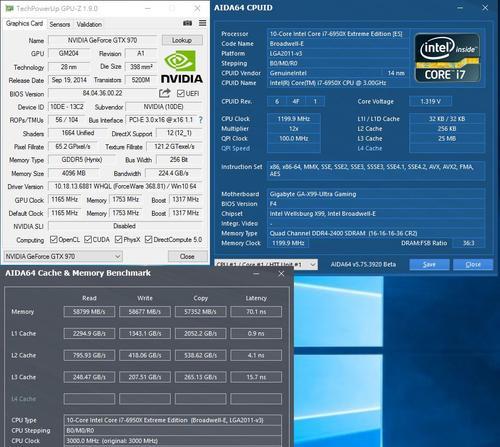Minimize the AIDA64 Cache & Memory Benchmark window
The width and height of the screenshot is (500, 447).
256,274
